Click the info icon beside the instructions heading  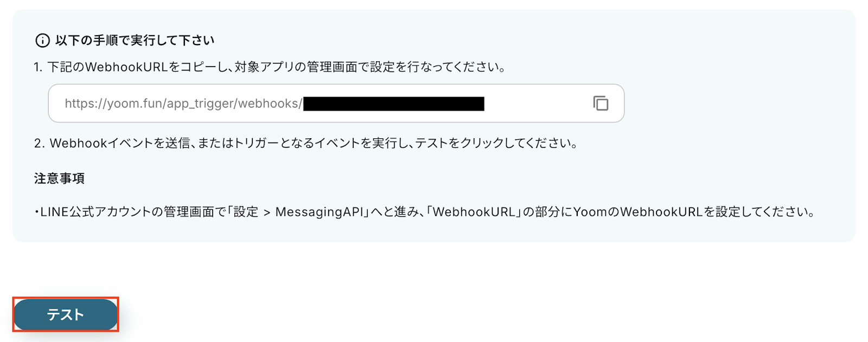[x=42, y=40]
